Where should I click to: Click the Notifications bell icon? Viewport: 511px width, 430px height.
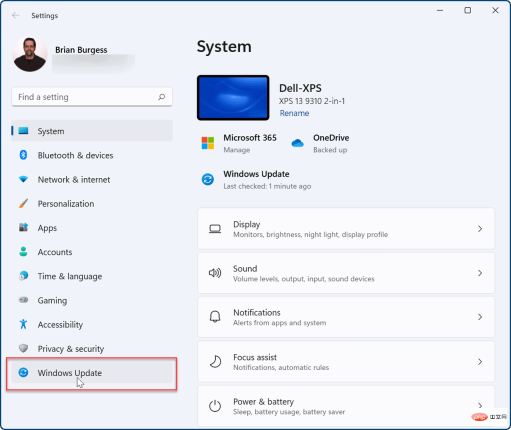[x=215, y=317]
